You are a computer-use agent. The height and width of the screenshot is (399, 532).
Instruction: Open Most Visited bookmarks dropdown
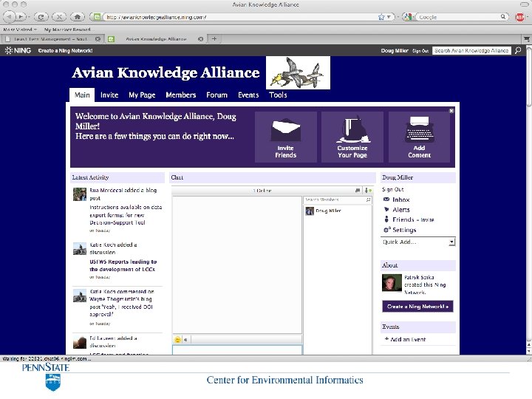(x=20, y=30)
